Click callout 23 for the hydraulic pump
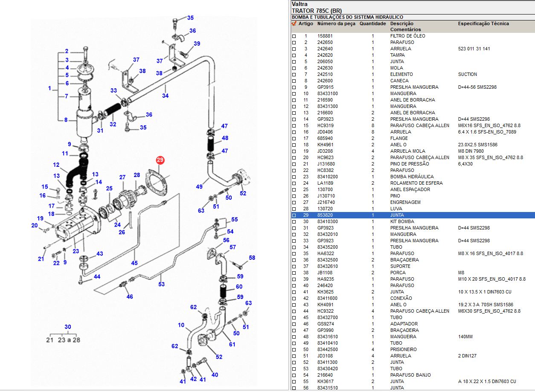Viewport: 535px width, 392px height. click(x=76, y=251)
